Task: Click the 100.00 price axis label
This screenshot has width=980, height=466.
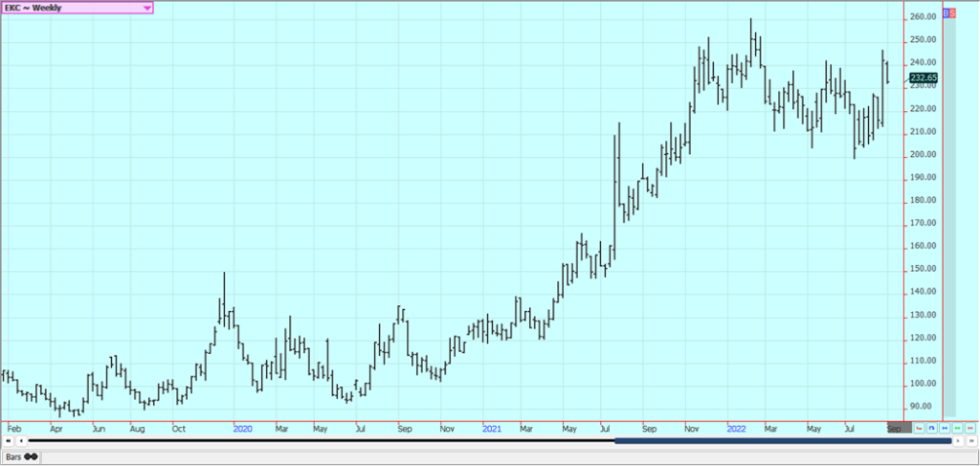Action: (x=923, y=384)
